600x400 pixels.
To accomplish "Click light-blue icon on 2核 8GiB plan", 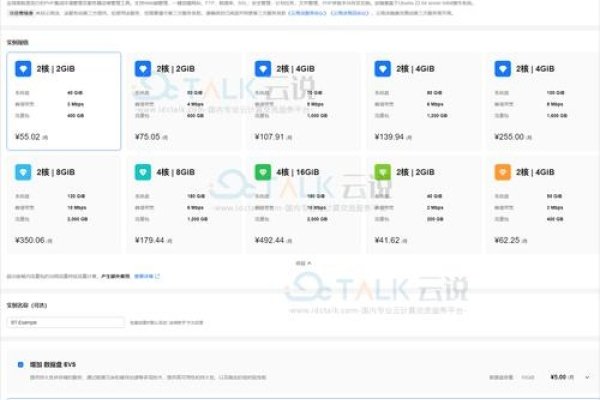I will [22, 172].
